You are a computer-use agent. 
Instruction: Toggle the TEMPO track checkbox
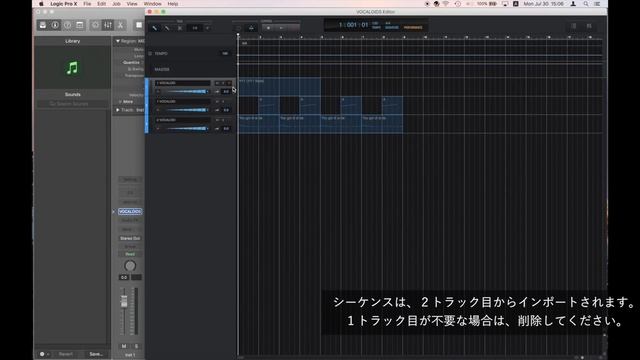point(150,53)
